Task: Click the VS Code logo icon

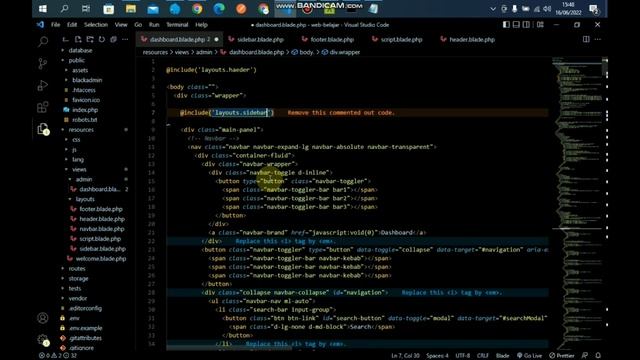Action: 40,24
